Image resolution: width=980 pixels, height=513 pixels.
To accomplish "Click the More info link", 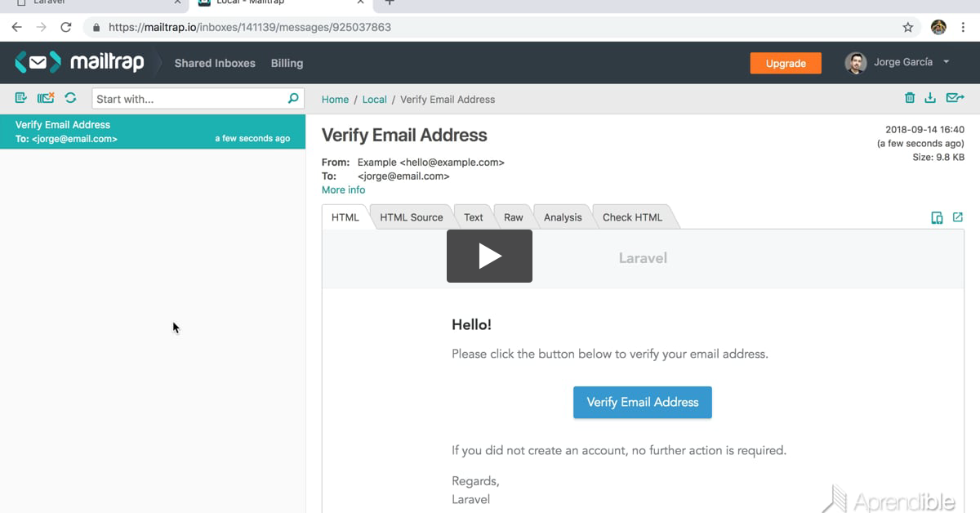I will coord(343,190).
